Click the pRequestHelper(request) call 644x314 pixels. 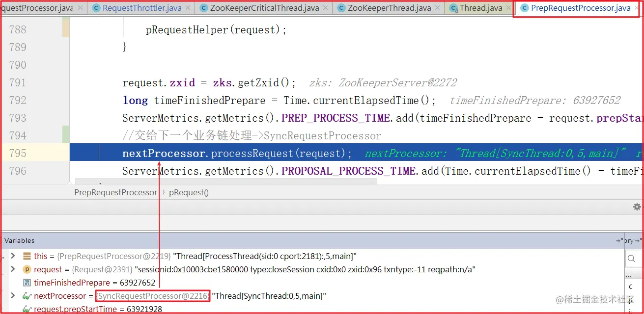point(216,30)
